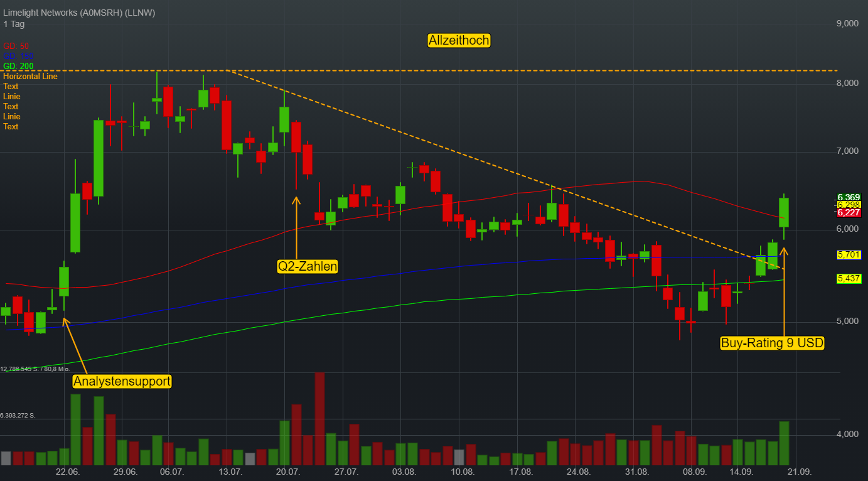This screenshot has width=868, height=481.
Task: Click the 14.09. date axis label
Action: click(x=741, y=472)
